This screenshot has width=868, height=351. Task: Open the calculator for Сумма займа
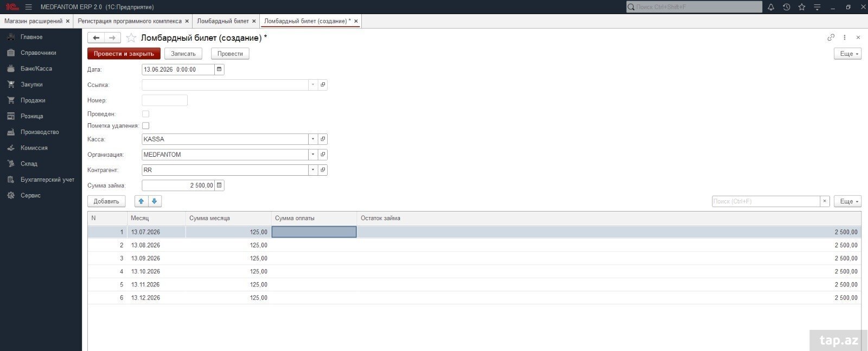tap(219, 186)
